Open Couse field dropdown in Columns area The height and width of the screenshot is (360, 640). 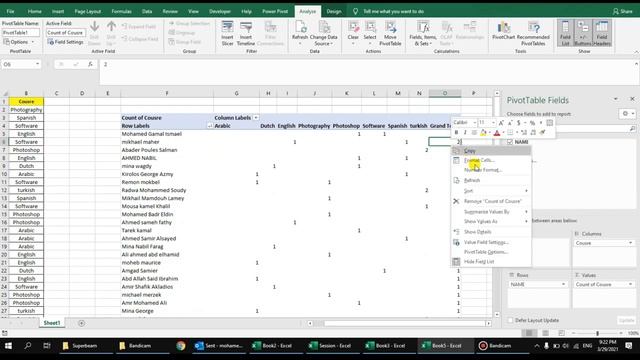[x=631, y=243]
